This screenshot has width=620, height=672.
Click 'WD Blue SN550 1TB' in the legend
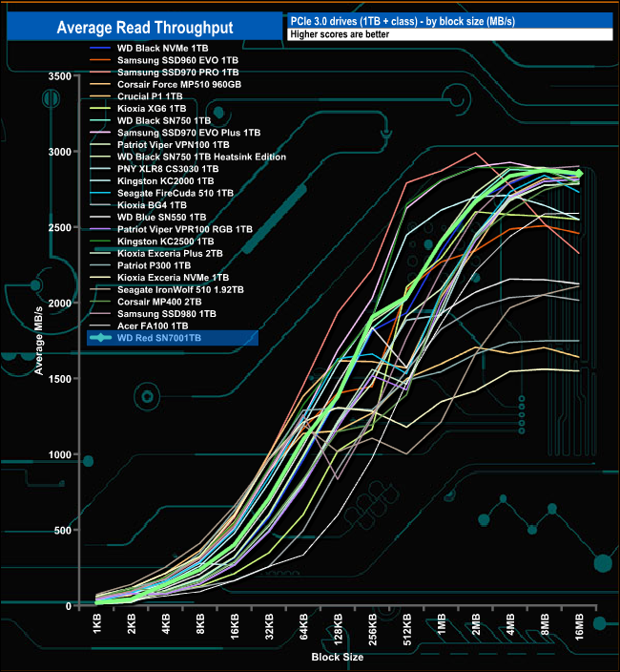click(162, 218)
